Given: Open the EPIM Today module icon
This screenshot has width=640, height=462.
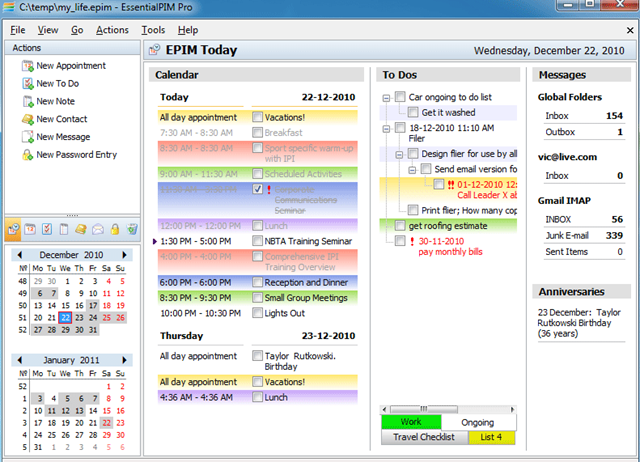Looking at the screenshot, I should [x=13, y=229].
